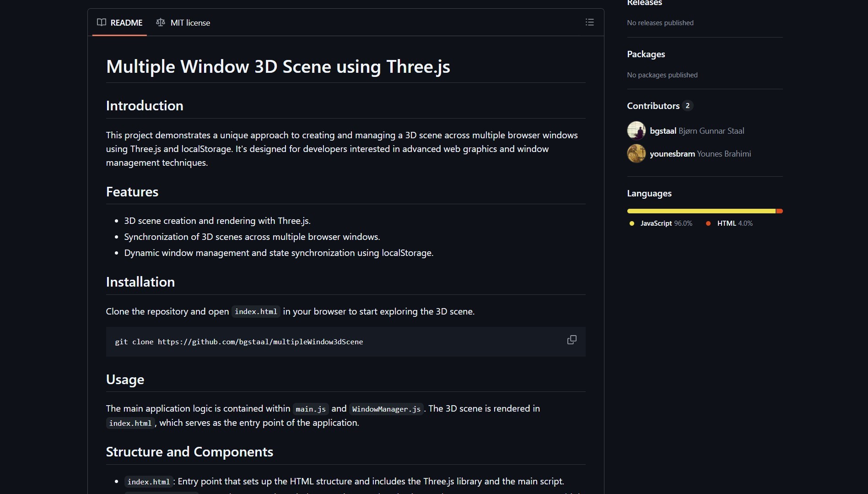Open younesbram's avatar image

tap(636, 153)
